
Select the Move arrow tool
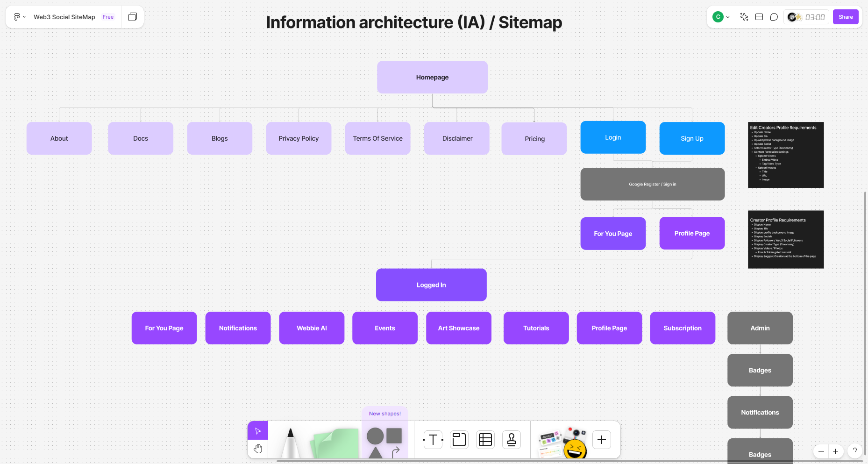pos(258,431)
